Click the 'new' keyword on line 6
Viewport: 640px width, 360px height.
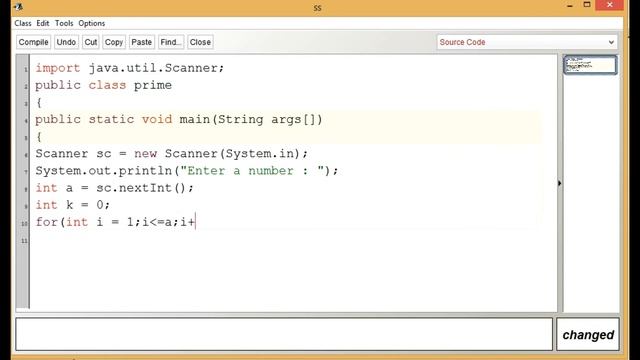tap(145, 154)
